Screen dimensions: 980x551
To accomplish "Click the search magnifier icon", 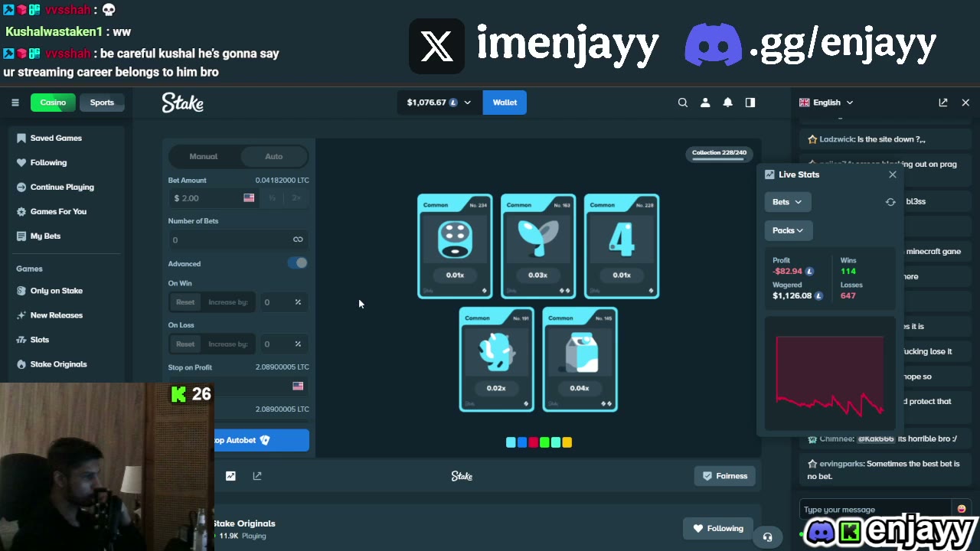I will (683, 103).
